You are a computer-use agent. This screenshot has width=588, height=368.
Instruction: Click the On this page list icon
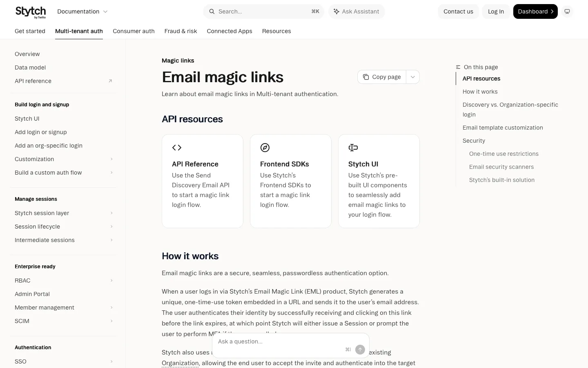pos(458,67)
